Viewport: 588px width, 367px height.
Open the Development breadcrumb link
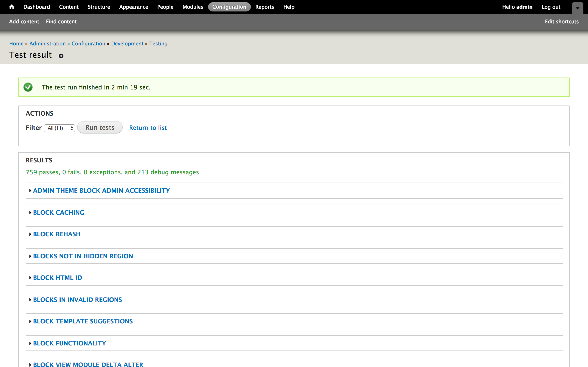pyautogui.click(x=127, y=43)
